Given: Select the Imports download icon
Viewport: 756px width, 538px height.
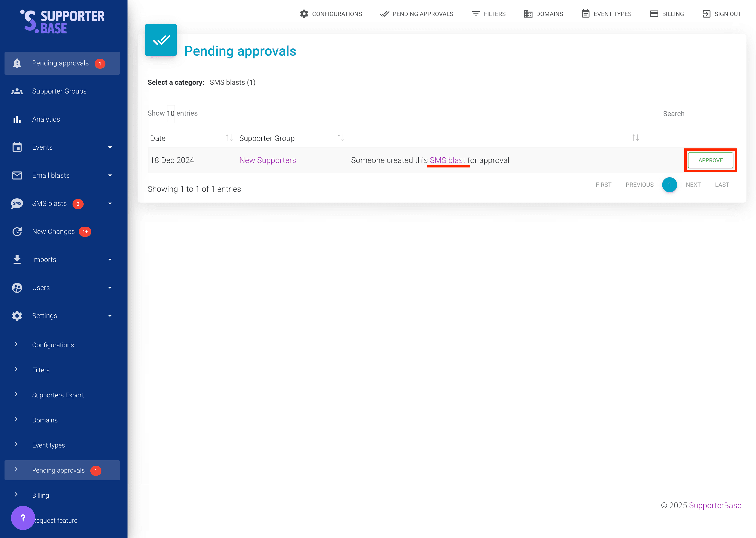Looking at the screenshot, I should (x=17, y=259).
